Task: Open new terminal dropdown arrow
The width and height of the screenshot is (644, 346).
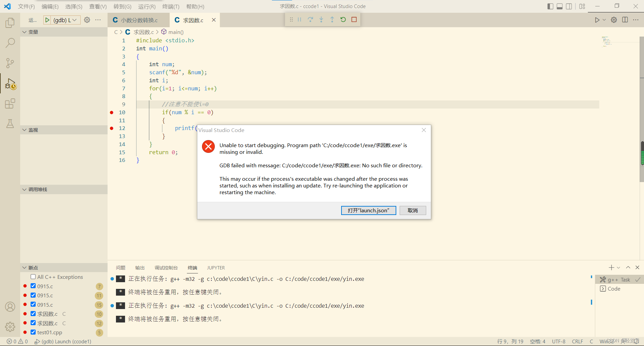Action: point(618,268)
